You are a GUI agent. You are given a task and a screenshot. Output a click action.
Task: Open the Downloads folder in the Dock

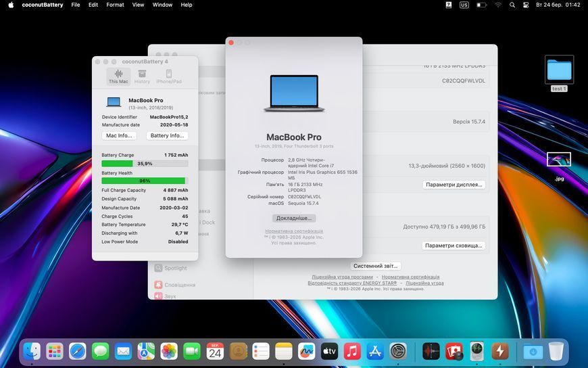tap(533, 352)
